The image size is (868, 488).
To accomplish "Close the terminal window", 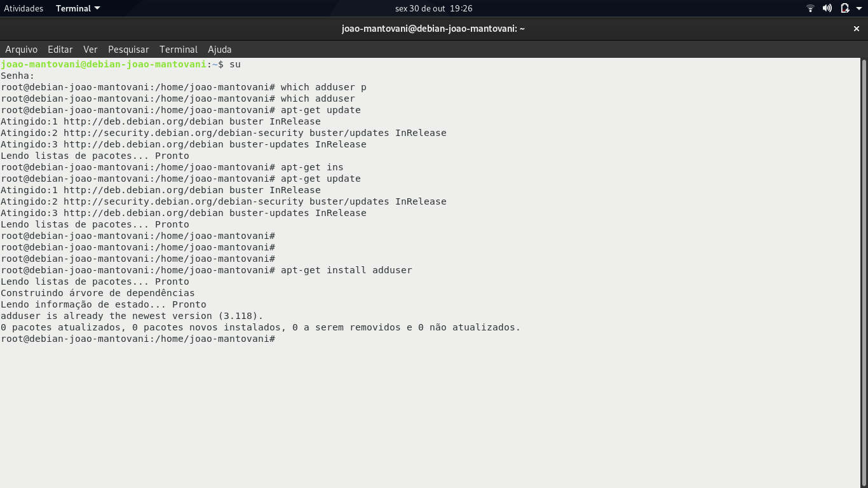I will [x=856, y=29].
